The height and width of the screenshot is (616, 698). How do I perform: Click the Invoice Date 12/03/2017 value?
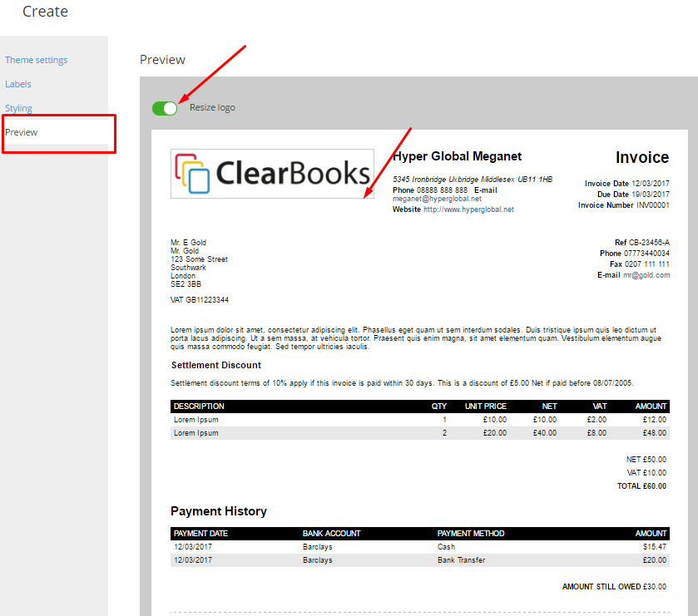[651, 183]
